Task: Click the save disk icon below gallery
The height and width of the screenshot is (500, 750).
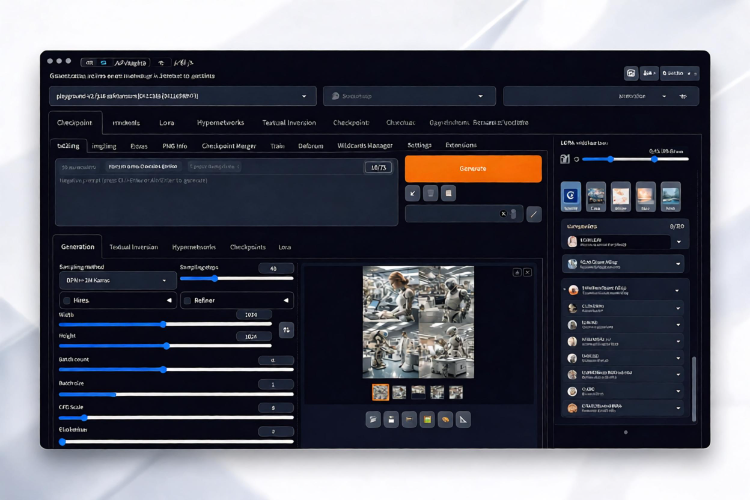Action: click(x=391, y=420)
